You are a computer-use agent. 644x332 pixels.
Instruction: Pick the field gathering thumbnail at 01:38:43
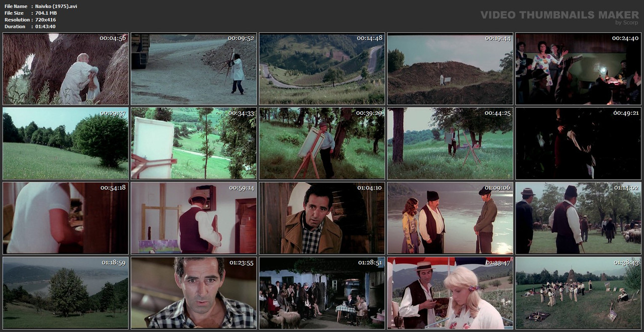click(579, 293)
